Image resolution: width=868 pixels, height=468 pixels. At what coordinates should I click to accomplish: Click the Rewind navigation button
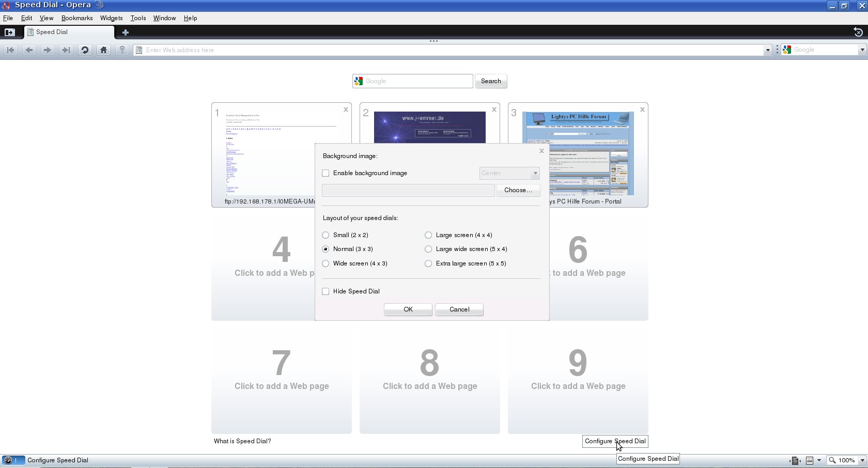[11, 50]
